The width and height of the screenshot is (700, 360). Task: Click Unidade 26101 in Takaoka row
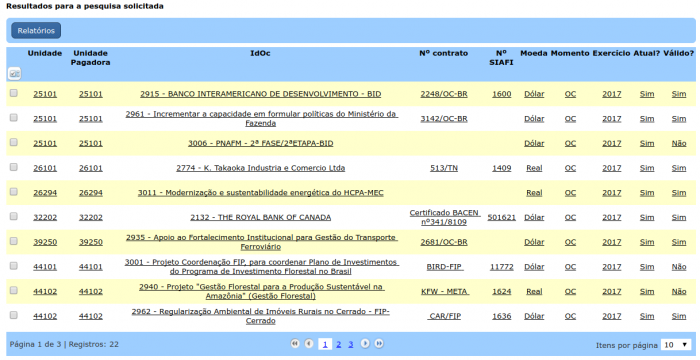45,168
